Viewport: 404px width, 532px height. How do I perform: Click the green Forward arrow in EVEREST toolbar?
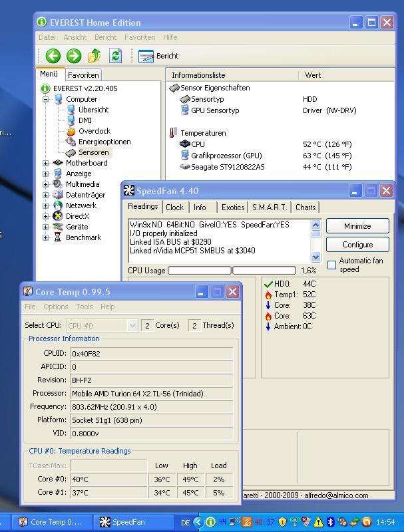74,56
